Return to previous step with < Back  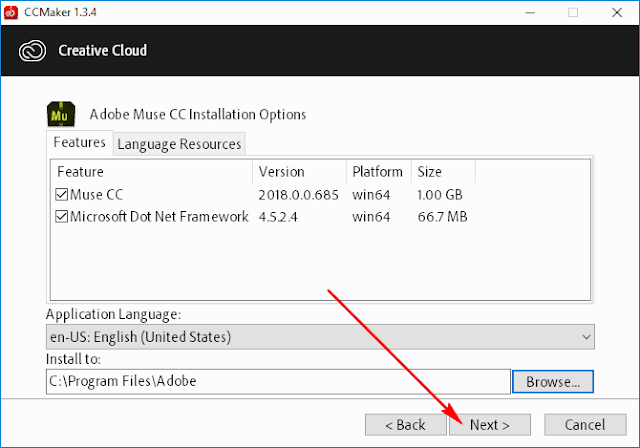pos(405,425)
